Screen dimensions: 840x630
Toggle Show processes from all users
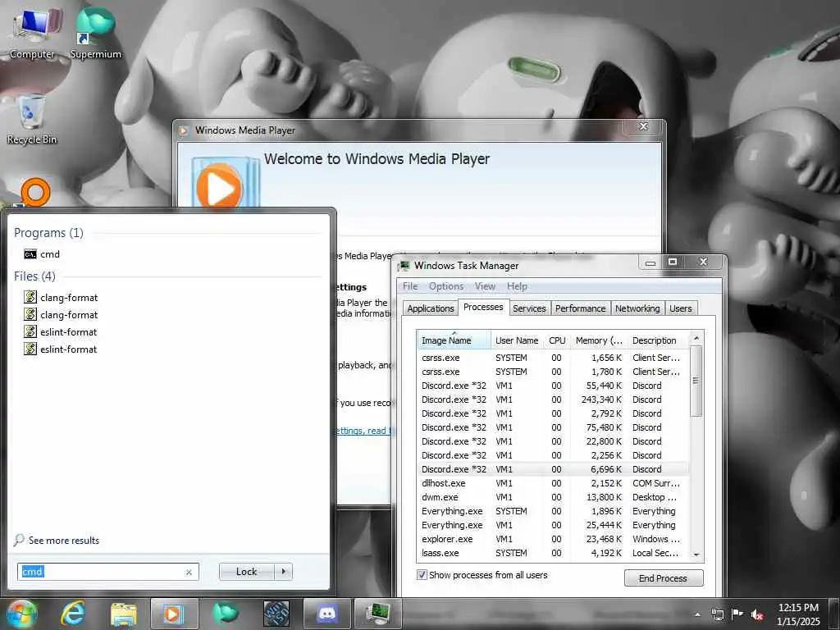point(422,575)
